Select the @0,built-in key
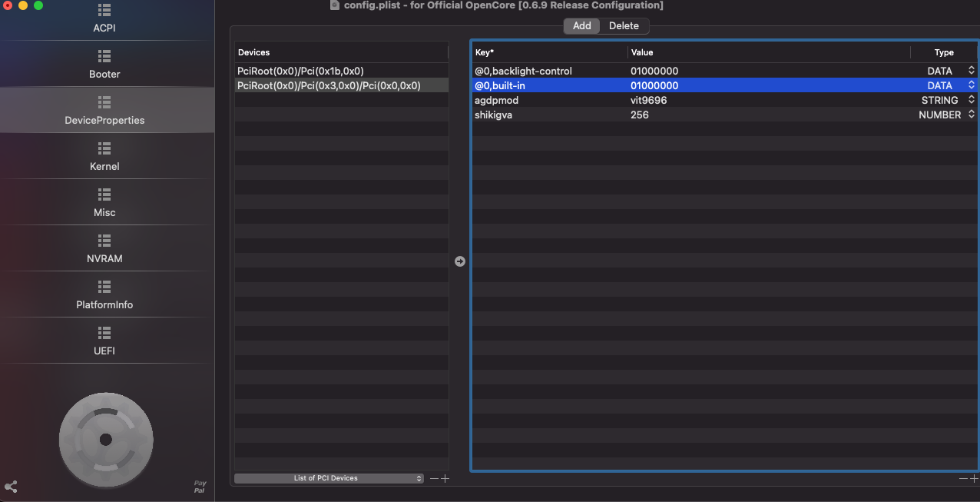Image resolution: width=980 pixels, height=502 pixels. tap(500, 85)
